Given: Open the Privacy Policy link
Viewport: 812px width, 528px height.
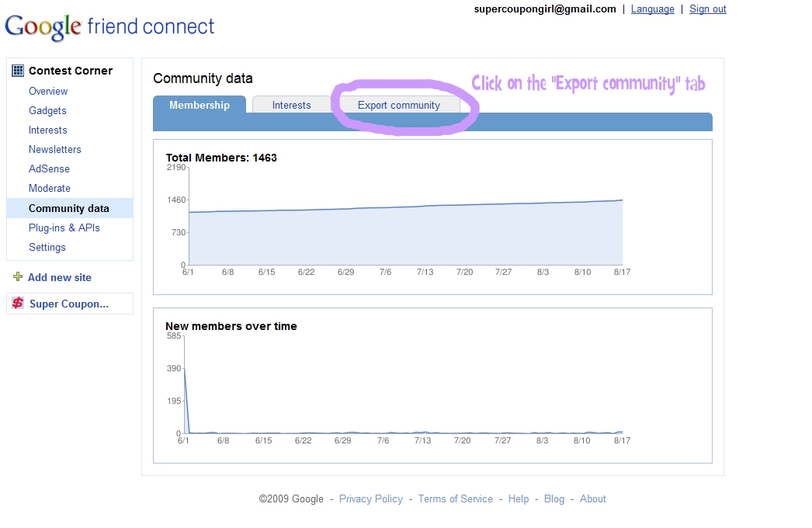Looking at the screenshot, I should point(371,498).
